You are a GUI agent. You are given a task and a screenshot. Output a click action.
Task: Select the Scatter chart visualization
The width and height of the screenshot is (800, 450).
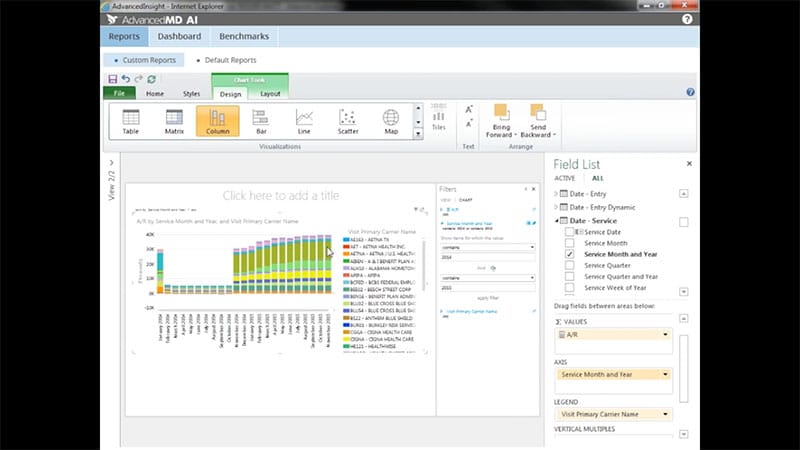pos(347,121)
